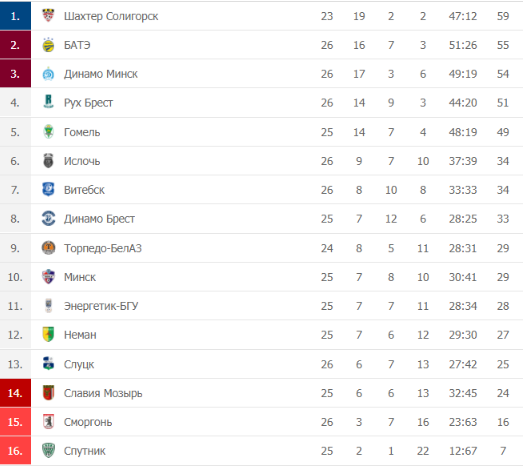Follow the Слуцк team name link
The height and width of the screenshot is (468, 523).
point(79,364)
